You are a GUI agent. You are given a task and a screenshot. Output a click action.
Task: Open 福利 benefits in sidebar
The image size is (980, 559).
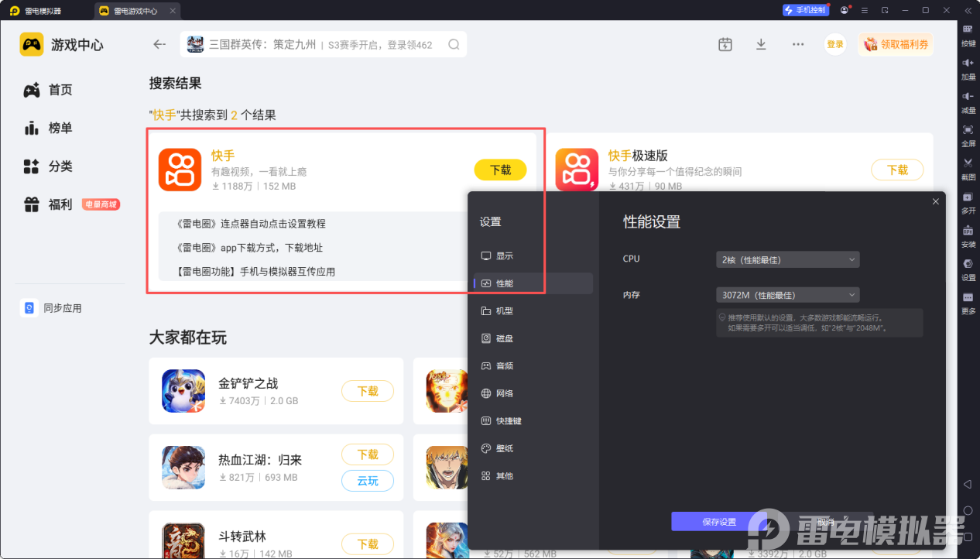tap(48, 204)
